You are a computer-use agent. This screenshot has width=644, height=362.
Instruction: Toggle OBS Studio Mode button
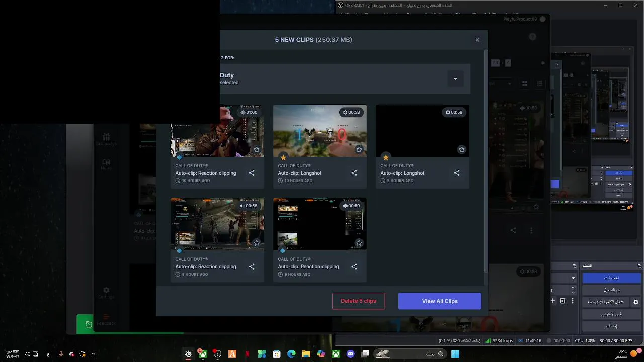click(611, 314)
